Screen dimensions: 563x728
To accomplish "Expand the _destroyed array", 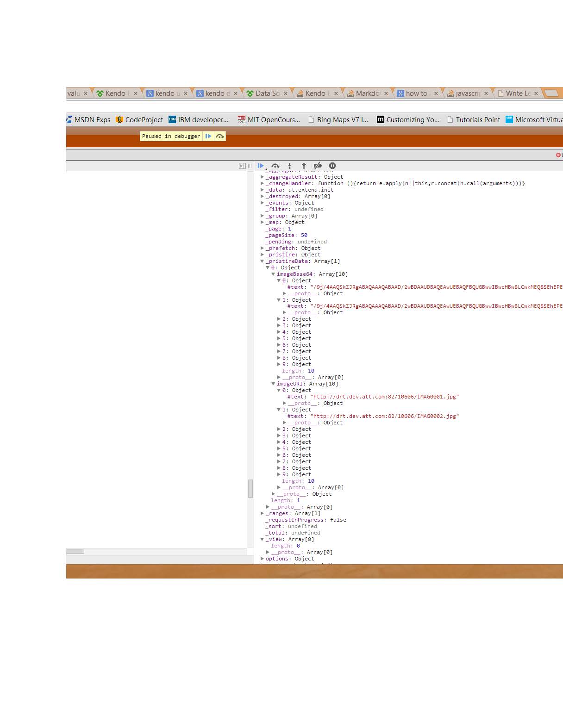I will (x=262, y=196).
